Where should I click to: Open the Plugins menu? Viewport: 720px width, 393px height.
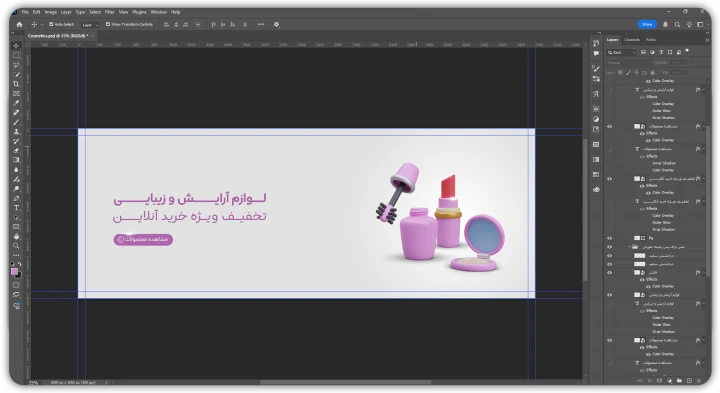point(139,12)
